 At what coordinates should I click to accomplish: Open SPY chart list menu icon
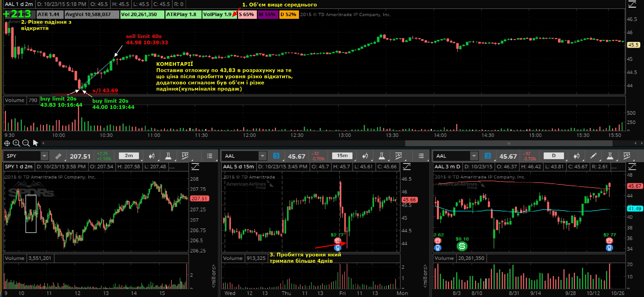[210, 156]
